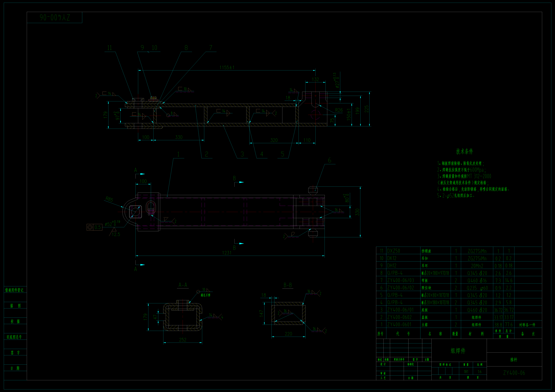Select technical note mentioning MT 312-2000

point(464,176)
